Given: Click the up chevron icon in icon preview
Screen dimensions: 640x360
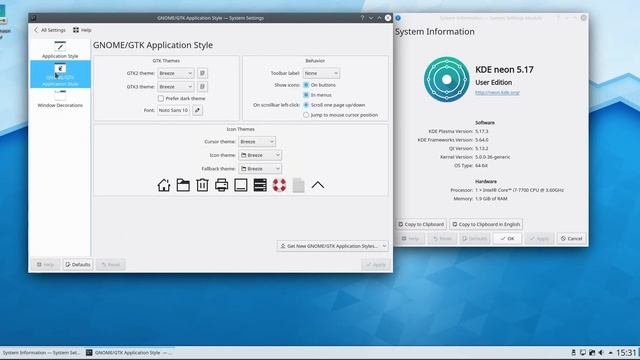Looking at the screenshot, I should click(318, 185).
